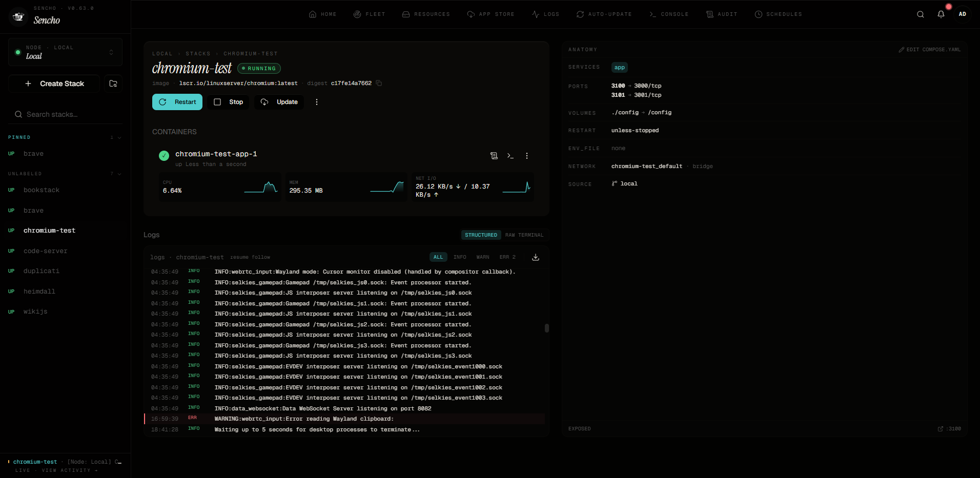Open the Resources page
Image resolution: width=980 pixels, height=478 pixels.
click(426, 14)
